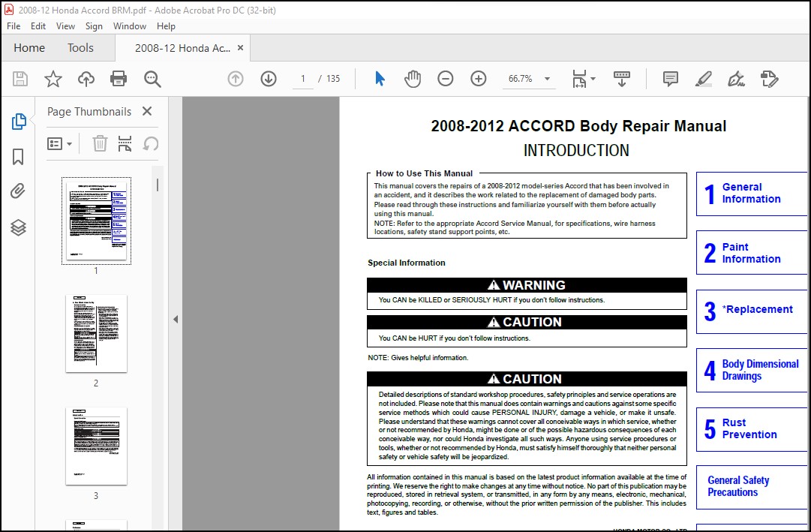Open the Help menu
The image size is (811, 532).
pyautogui.click(x=166, y=26)
